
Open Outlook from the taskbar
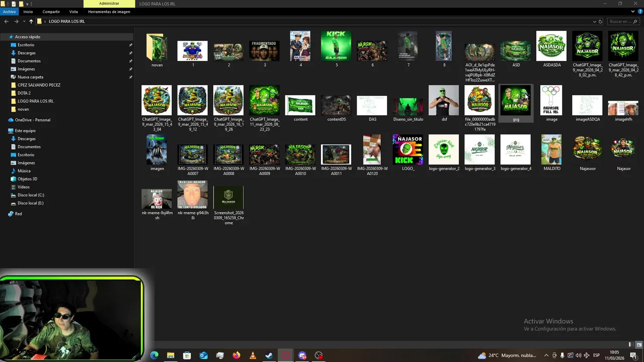203,355
